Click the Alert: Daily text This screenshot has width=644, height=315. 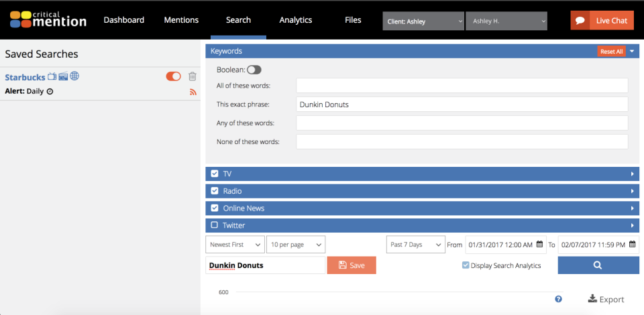coord(24,91)
